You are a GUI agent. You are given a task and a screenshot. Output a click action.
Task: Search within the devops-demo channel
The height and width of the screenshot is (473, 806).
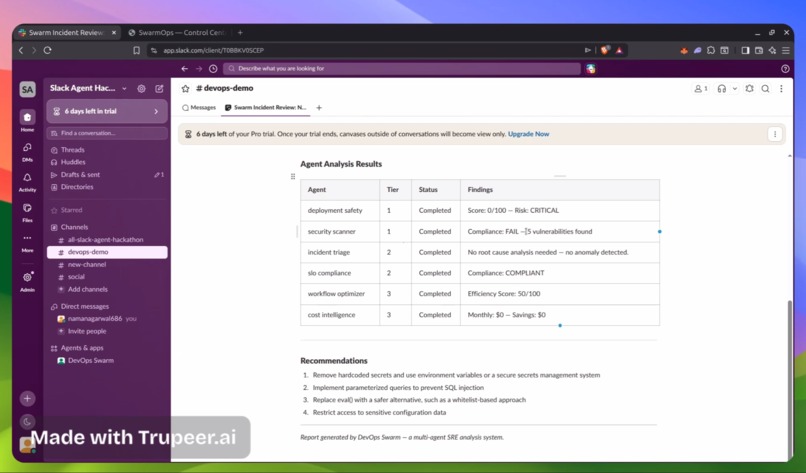[765, 89]
